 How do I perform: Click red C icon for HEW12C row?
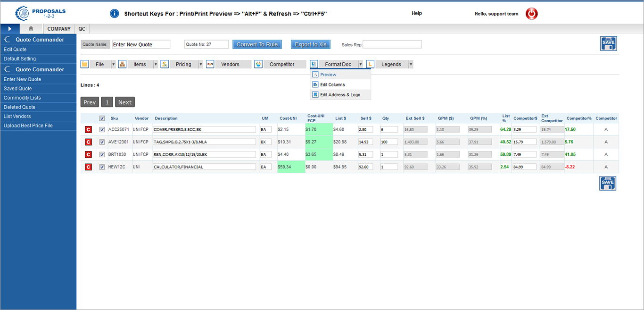tap(88, 167)
